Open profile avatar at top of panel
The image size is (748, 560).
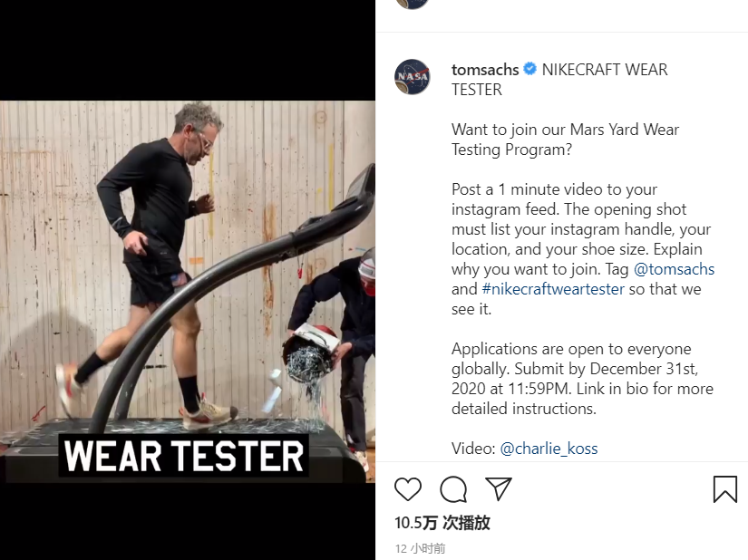pos(413,4)
